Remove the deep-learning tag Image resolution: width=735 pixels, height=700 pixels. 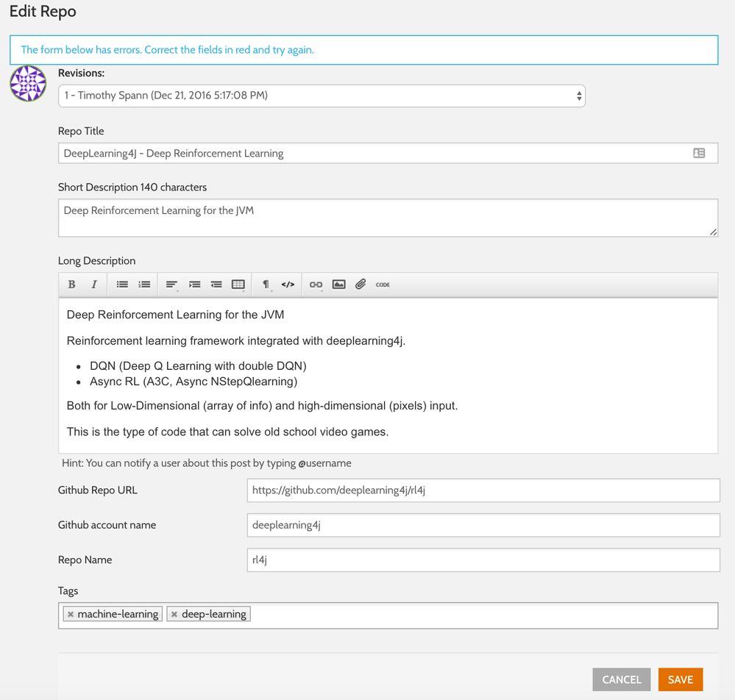click(x=174, y=614)
